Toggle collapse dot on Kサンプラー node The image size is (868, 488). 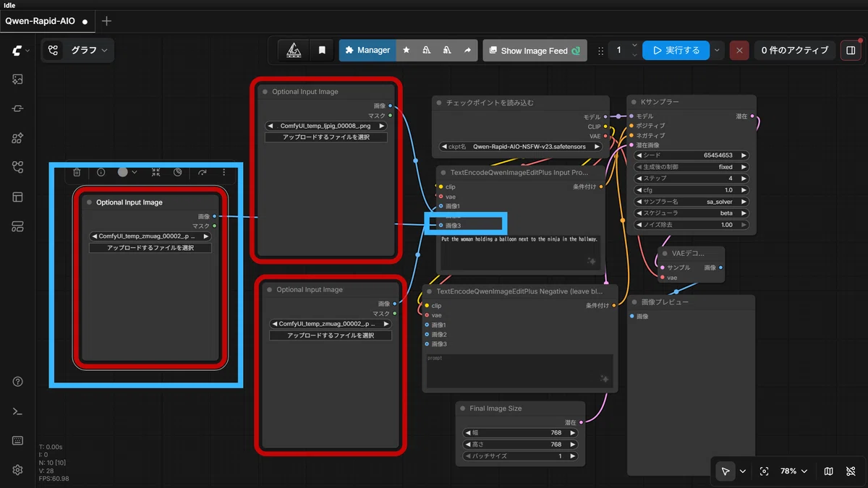(634, 103)
